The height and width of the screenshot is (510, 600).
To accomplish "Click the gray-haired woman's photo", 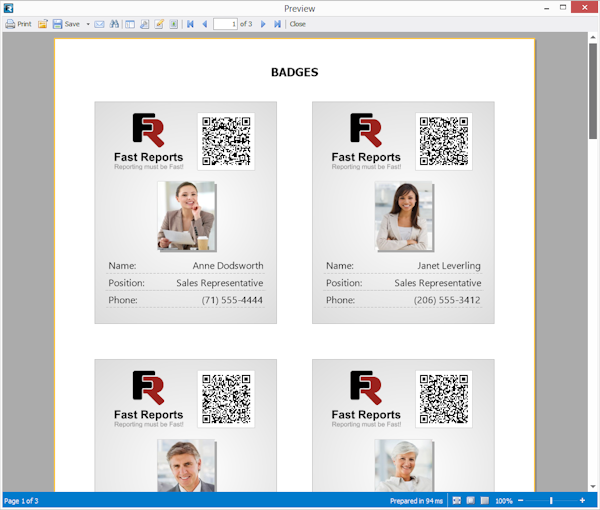I will click(x=404, y=465).
